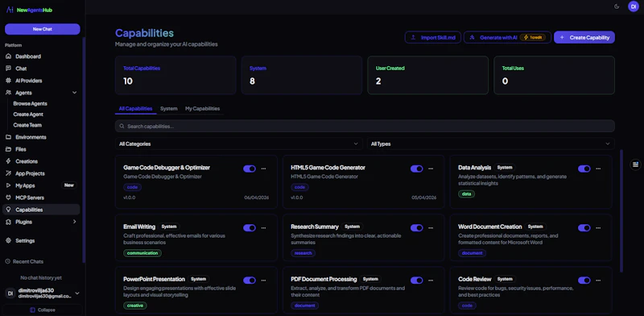
Task: Click the data tag on Data Analysis
Action: [467, 193]
